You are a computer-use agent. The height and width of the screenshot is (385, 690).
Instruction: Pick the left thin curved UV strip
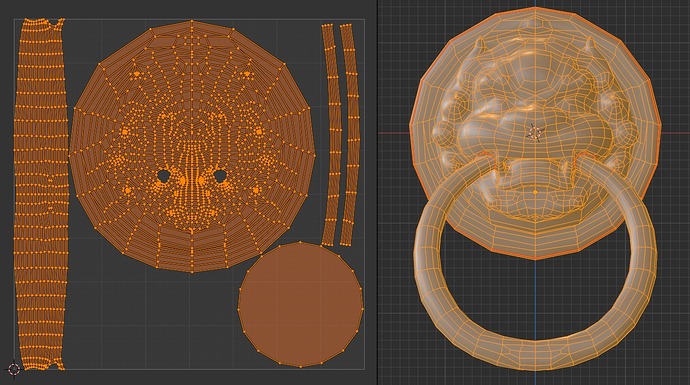click(332, 134)
